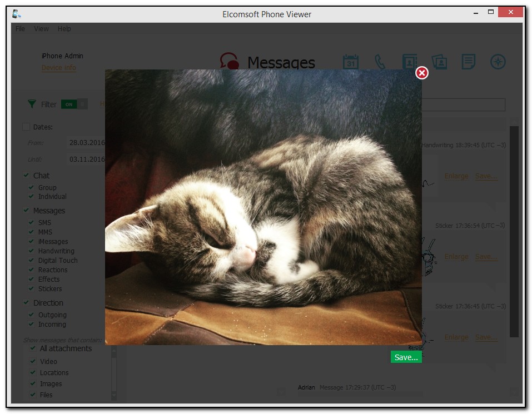Open the Help menu
Image resolution: width=532 pixels, height=414 pixels.
64,29
